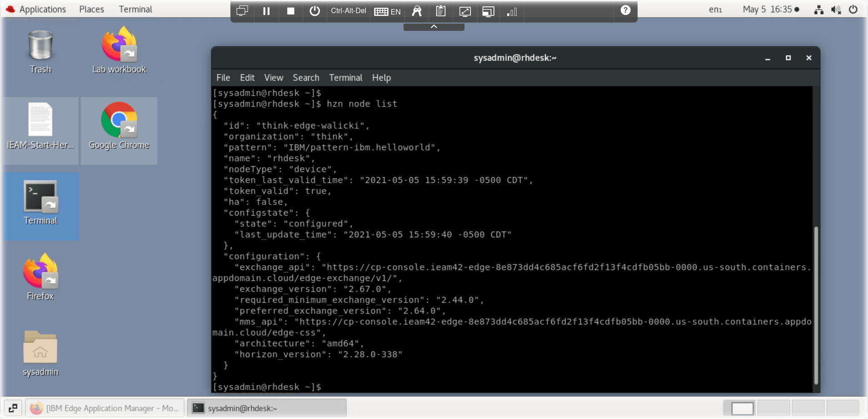868x419 pixels.
Task: Click the system power tray icon
Action: 853,10
